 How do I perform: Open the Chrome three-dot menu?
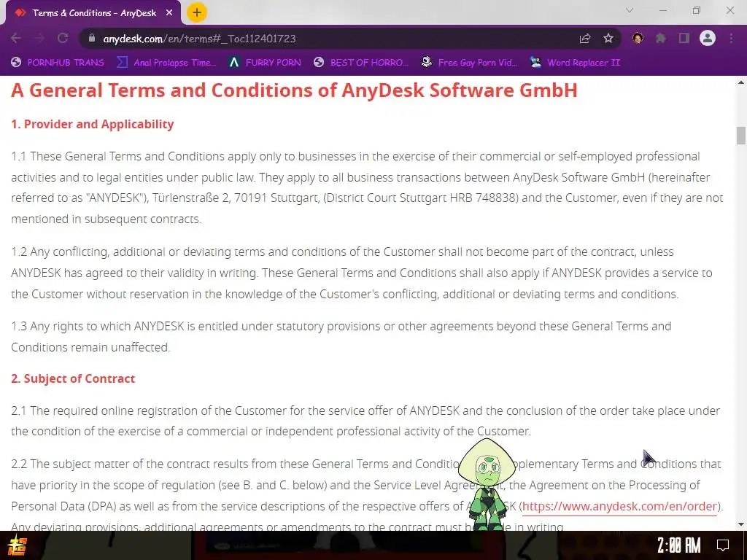(731, 38)
